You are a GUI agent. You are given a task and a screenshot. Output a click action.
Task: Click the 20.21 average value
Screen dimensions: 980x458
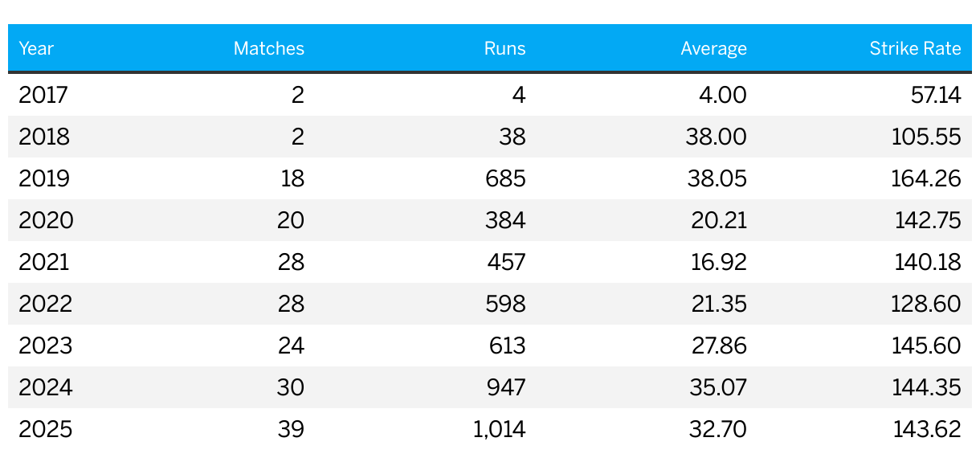pos(719,220)
